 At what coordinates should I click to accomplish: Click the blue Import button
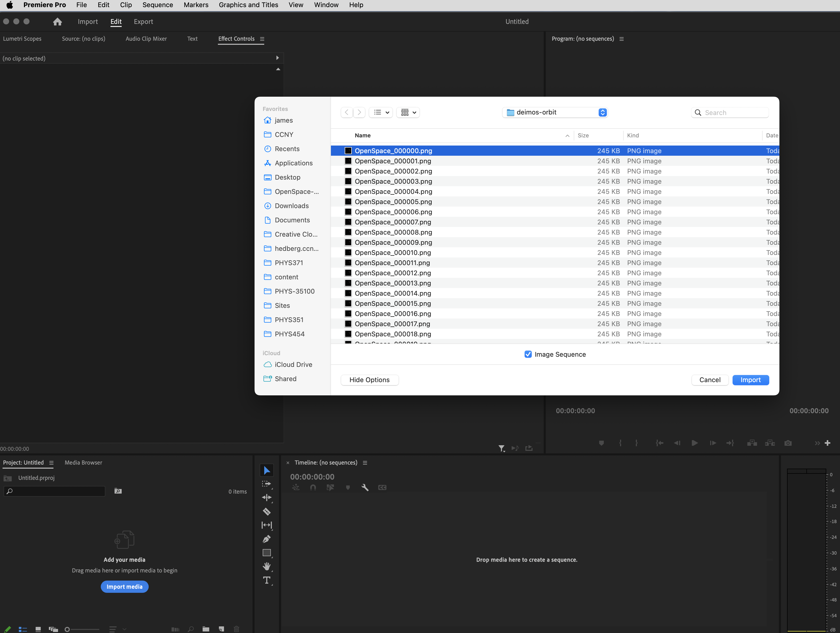click(750, 380)
